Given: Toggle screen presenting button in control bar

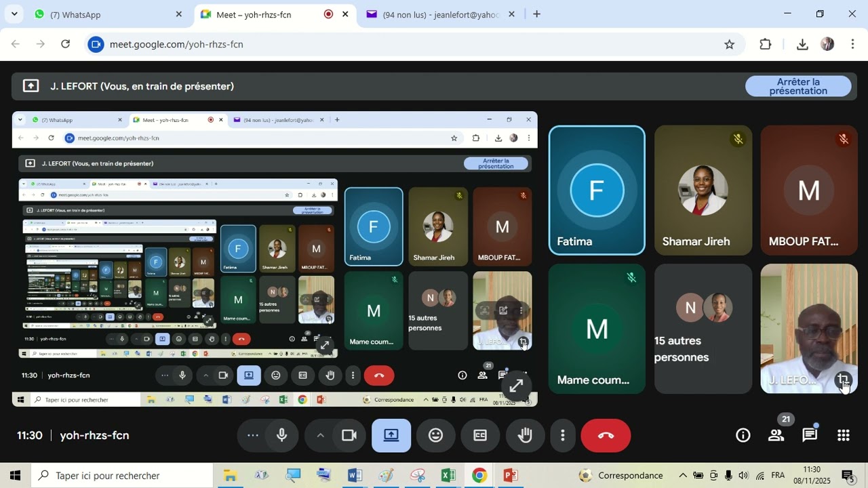Looking at the screenshot, I should tap(391, 435).
